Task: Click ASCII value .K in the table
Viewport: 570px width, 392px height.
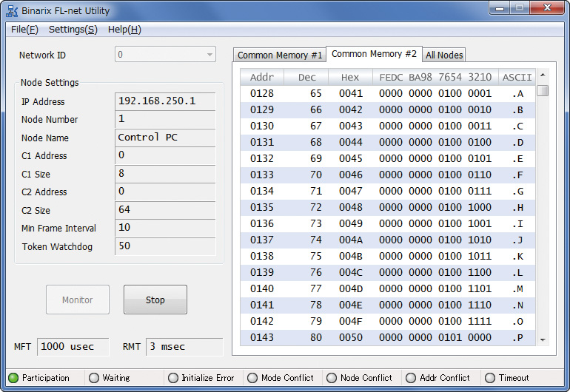Action: (x=517, y=257)
